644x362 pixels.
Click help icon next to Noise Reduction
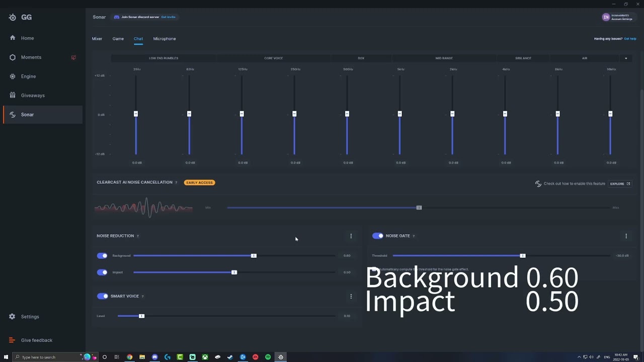[x=138, y=236]
